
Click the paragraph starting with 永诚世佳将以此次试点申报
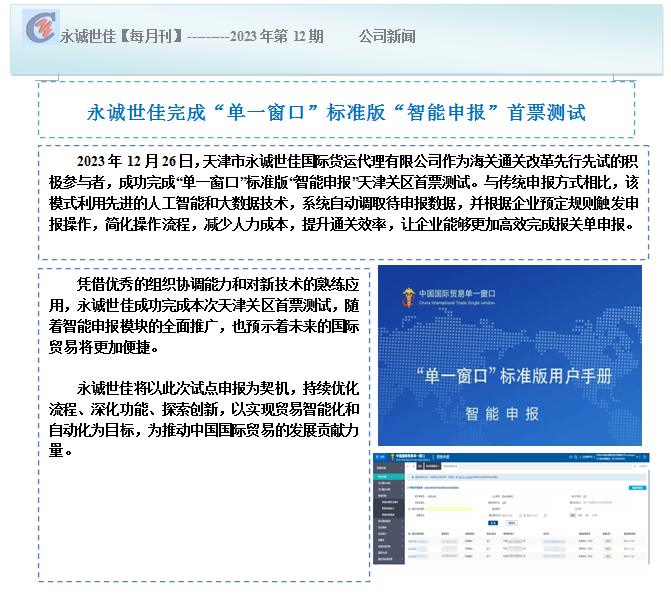pos(205,418)
